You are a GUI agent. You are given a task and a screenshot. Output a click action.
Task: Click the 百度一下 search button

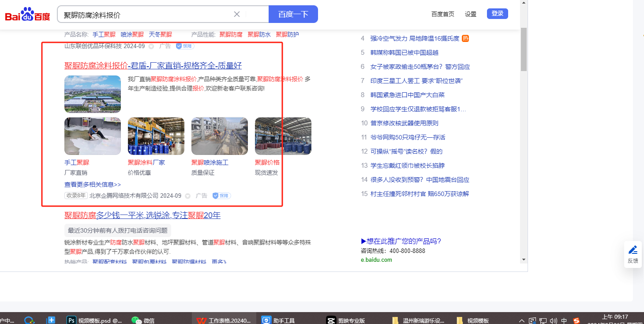point(293,14)
